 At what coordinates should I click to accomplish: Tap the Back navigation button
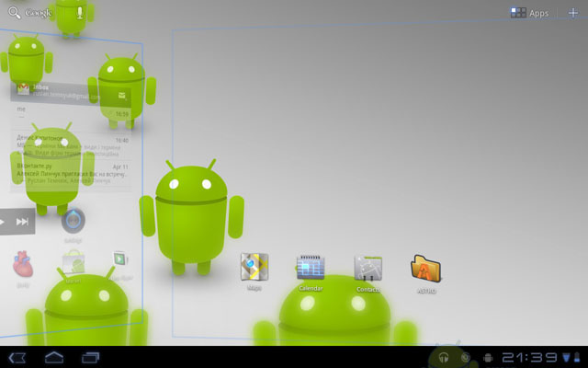[x=17, y=358]
